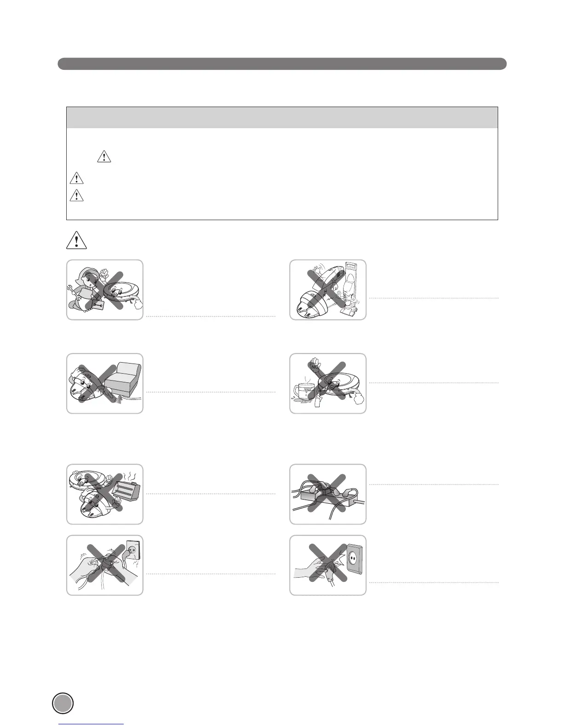Image resolution: width=563 pixels, height=728 pixels.
Task: Click the gray page number circle
Action: pyautogui.click(x=63, y=703)
